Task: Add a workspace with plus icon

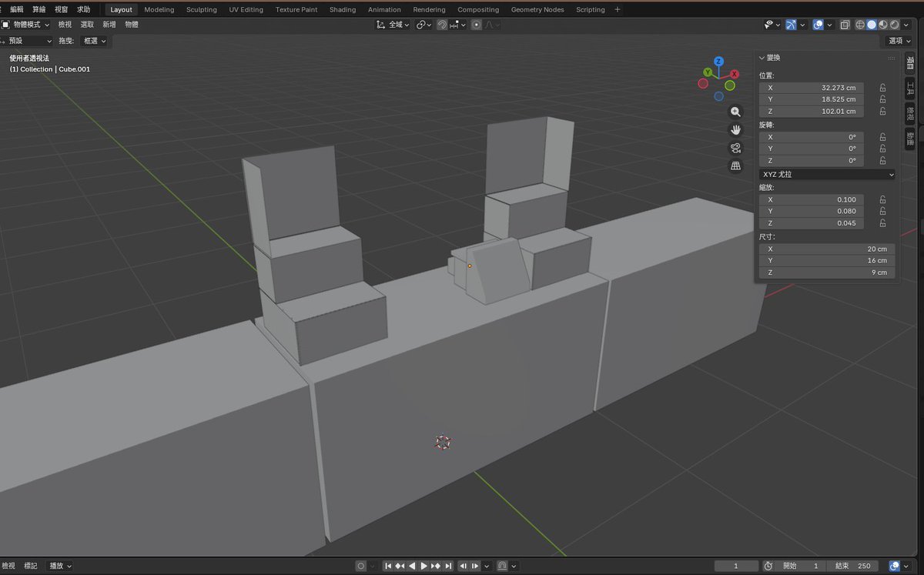Action: point(617,9)
